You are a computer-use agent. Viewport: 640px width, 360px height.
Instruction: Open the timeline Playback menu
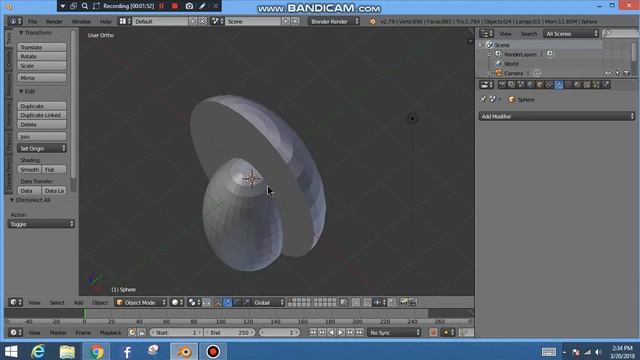click(111, 333)
